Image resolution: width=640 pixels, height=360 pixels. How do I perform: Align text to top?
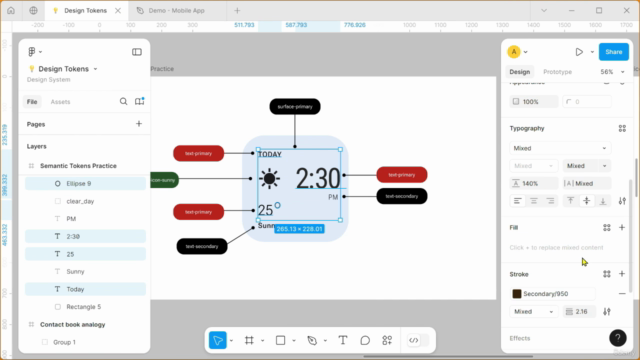click(x=571, y=201)
